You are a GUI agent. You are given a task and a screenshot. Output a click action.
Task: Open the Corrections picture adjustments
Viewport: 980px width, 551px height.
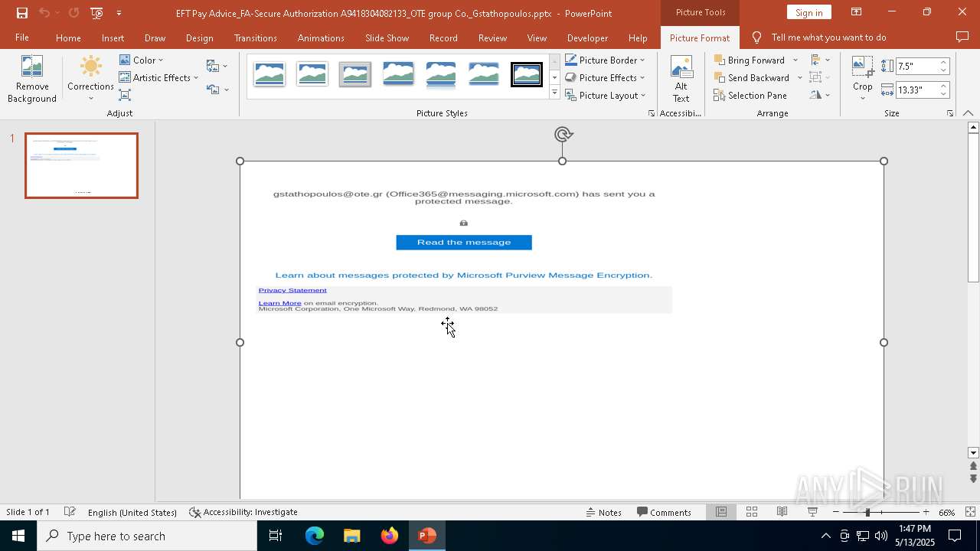pos(90,80)
